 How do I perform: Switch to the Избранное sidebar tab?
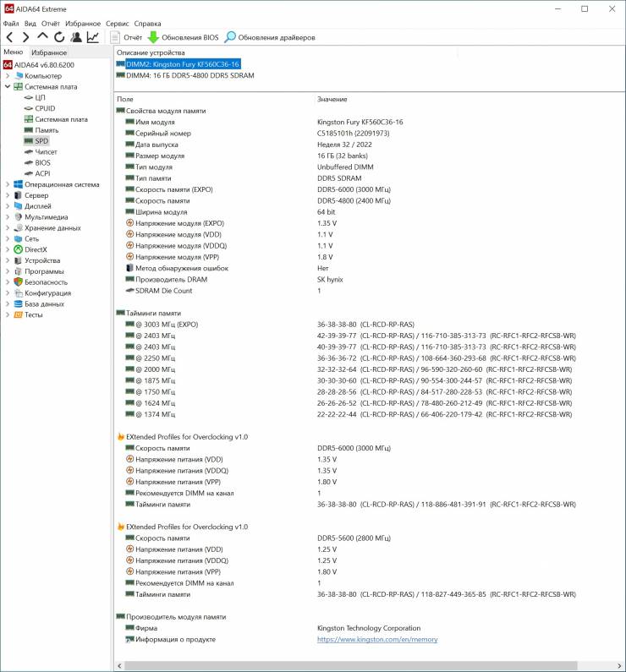pyautogui.click(x=49, y=52)
